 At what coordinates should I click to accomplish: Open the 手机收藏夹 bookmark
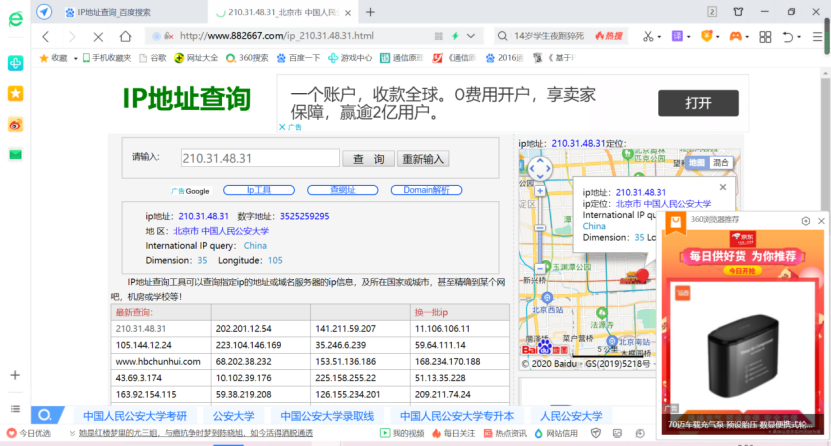click(x=107, y=58)
